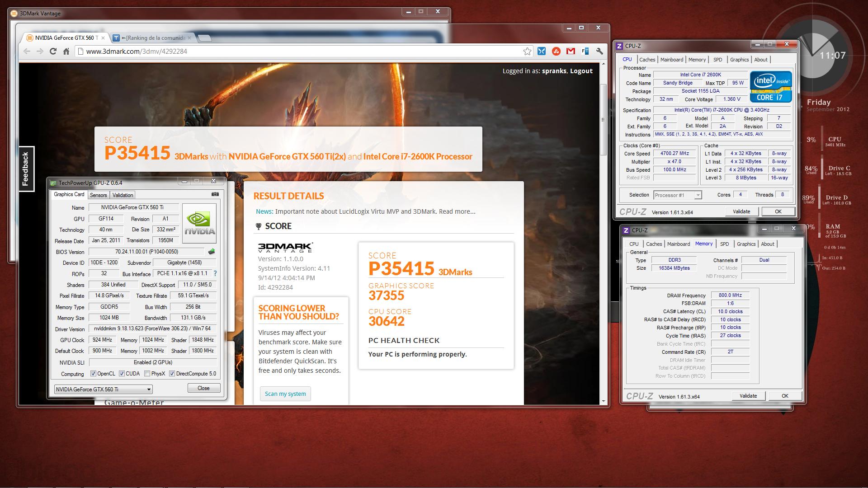Viewport: 868px width, 488px height.
Task: Toggle the PhysX checkbox
Action: pyautogui.click(x=147, y=374)
